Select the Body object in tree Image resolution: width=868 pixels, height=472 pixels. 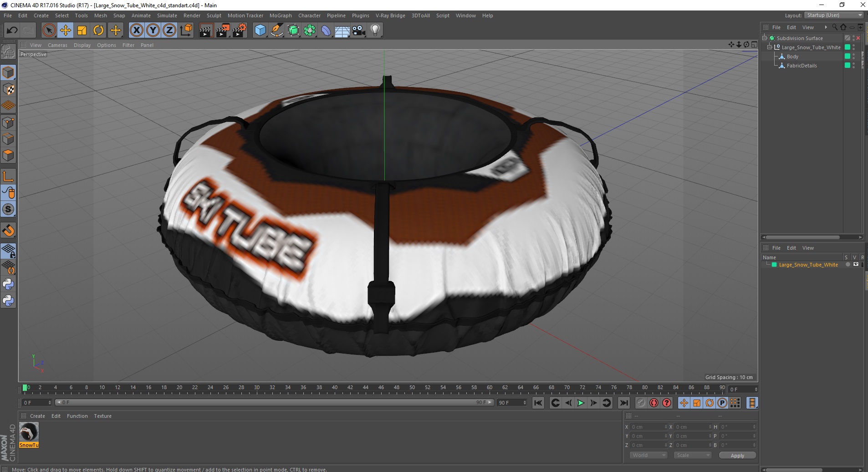pos(792,56)
